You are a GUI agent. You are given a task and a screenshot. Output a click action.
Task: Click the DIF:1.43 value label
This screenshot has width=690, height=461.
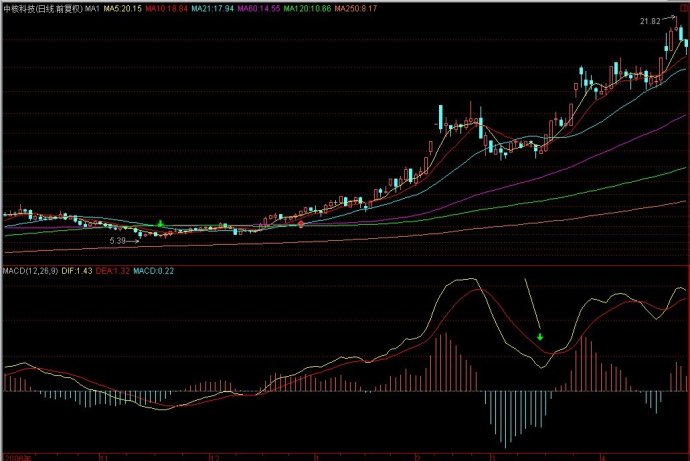(x=77, y=271)
